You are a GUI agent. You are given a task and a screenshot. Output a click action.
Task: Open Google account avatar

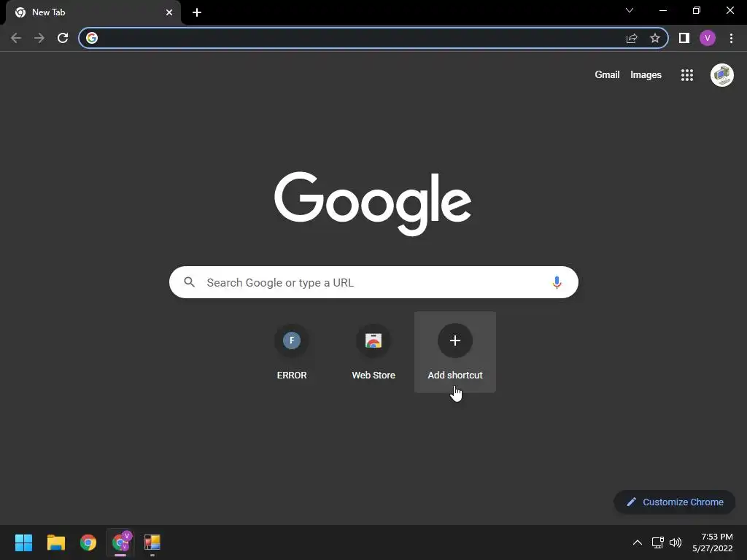pyautogui.click(x=721, y=75)
